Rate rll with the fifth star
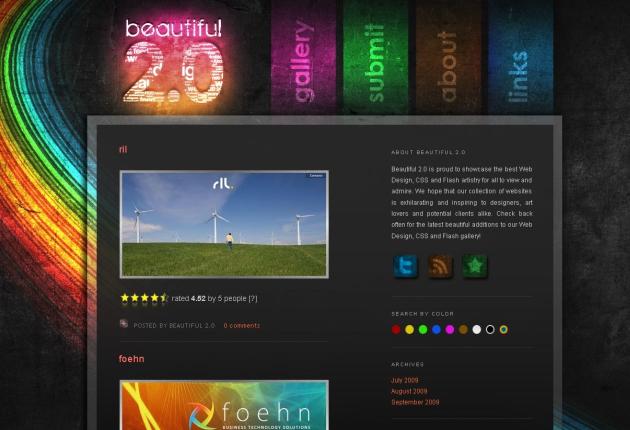This screenshot has width=630, height=430. point(164,298)
